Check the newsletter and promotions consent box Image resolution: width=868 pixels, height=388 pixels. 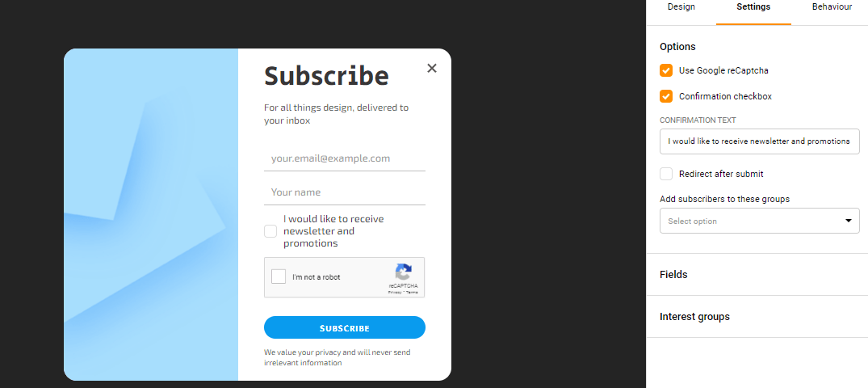[x=270, y=231]
